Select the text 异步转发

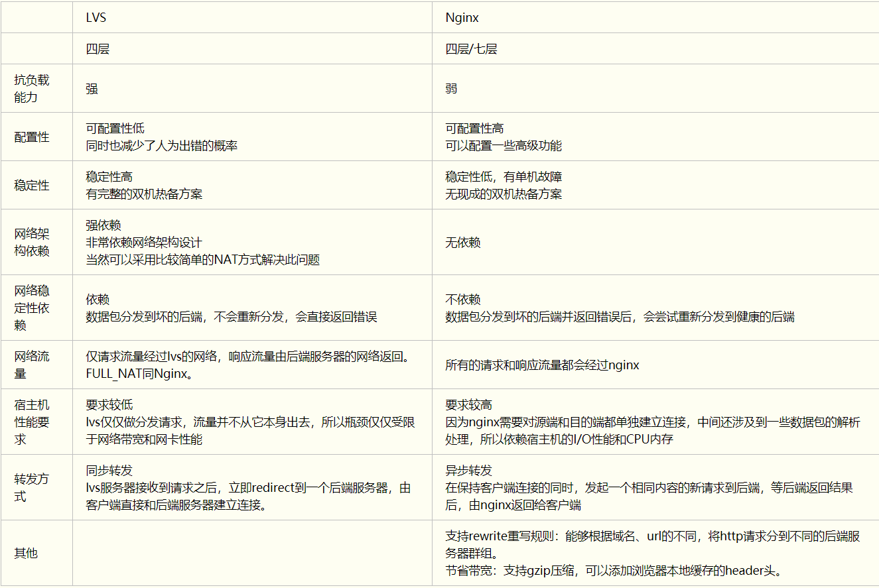click(469, 471)
